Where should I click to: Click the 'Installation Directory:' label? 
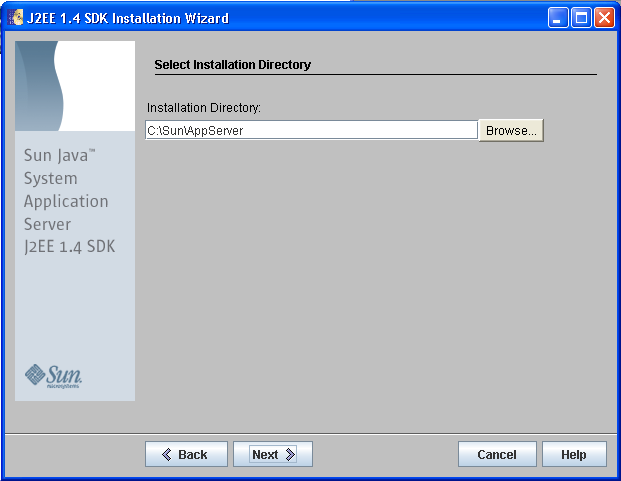[204, 108]
